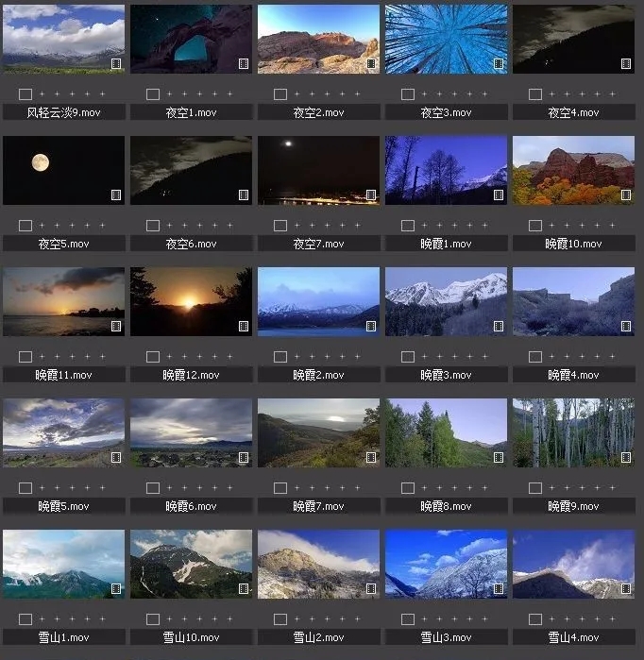Click film strip icon on 夜空4.mov thumbnail
The height and width of the screenshot is (660, 644).
coord(626,63)
